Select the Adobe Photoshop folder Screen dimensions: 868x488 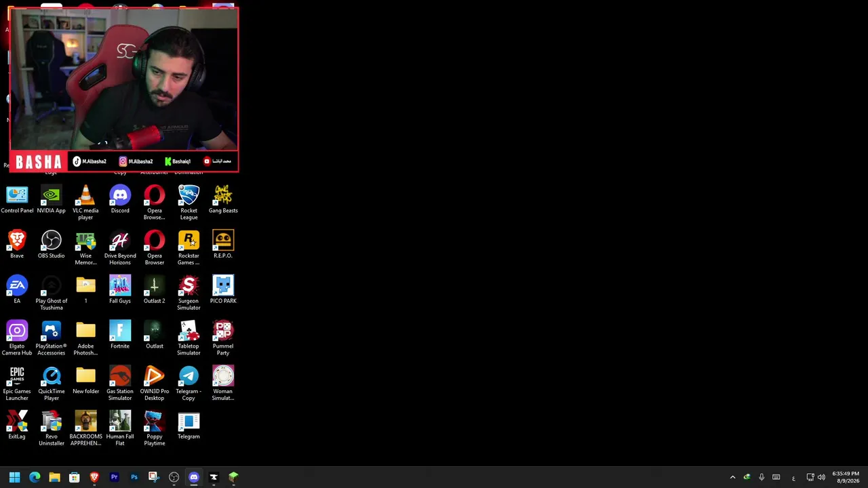[x=85, y=338]
